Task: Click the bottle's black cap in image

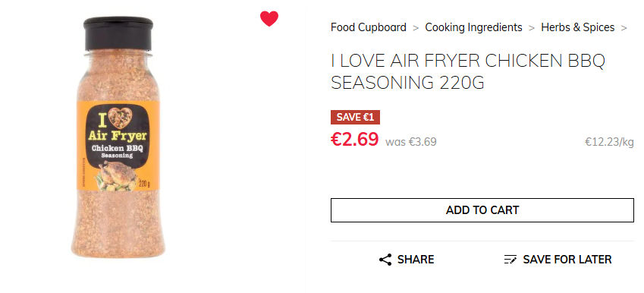Action: click(x=118, y=33)
